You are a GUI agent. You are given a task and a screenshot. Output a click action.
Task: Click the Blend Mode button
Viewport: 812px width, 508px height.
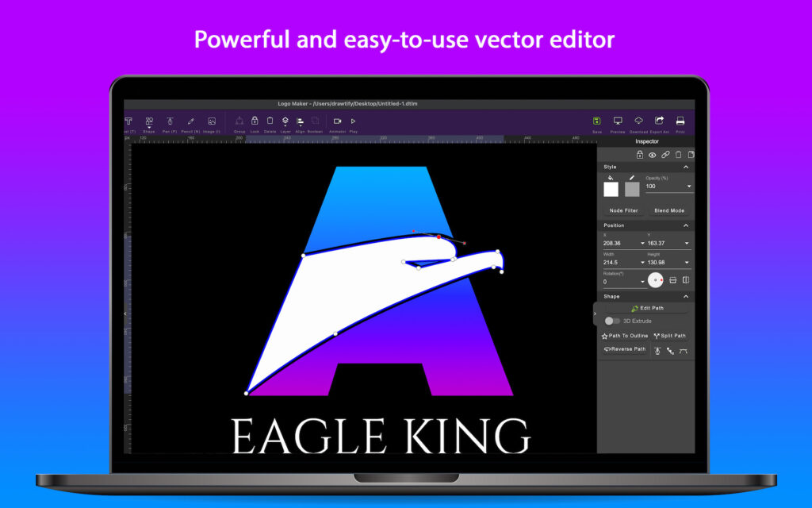(x=669, y=210)
